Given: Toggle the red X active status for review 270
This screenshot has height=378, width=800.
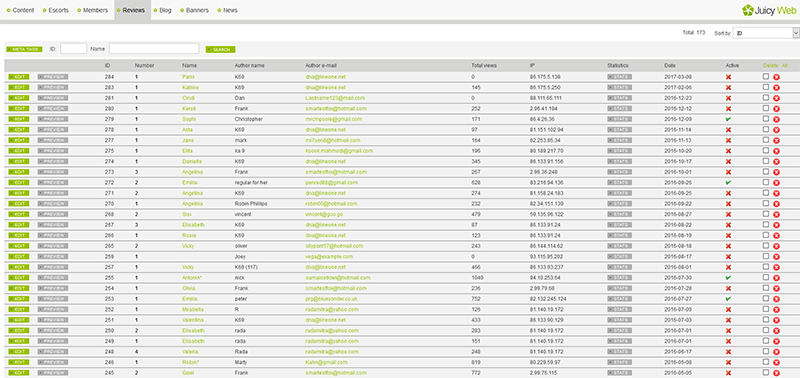Looking at the screenshot, I should 729,204.
